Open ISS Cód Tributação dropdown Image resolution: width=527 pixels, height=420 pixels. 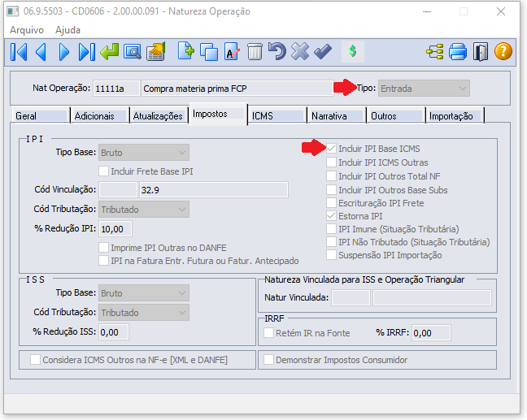[143, 312]
